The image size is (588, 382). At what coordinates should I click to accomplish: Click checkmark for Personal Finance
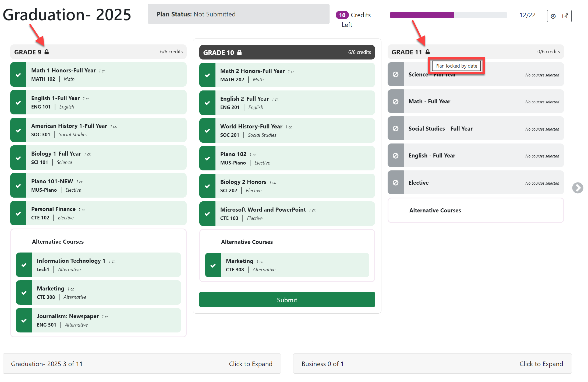pyautogui.click(x=18, y=213)
